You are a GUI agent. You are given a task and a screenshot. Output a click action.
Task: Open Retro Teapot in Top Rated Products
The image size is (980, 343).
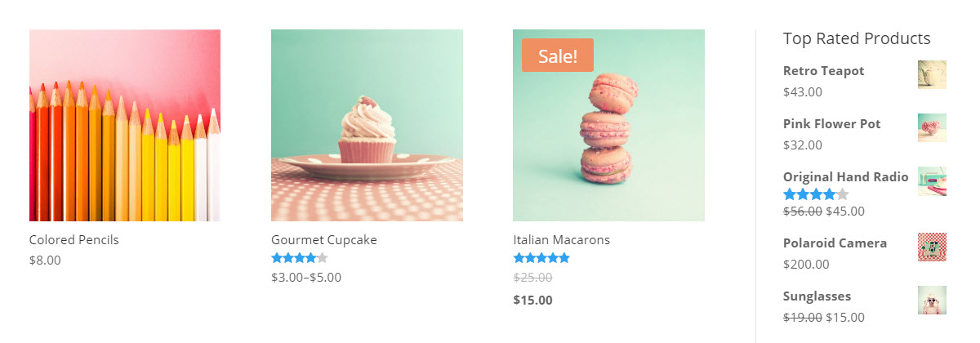823,71
